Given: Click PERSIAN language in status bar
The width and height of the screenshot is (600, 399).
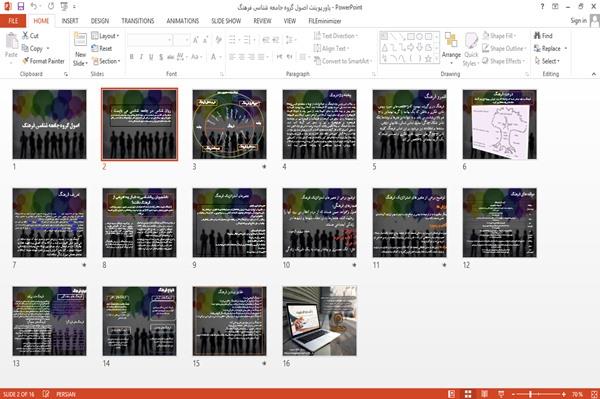Looking at the screenshot, I should pyautogui.click(x=66, y=394).
